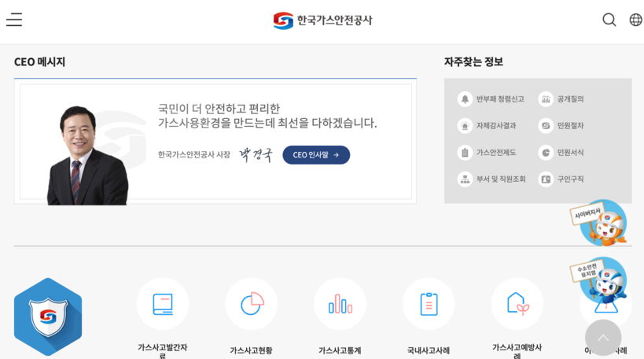Open 가스안전제도 shortcut
Viewport: 644px width, 359px height.
[x=488, y=153]
